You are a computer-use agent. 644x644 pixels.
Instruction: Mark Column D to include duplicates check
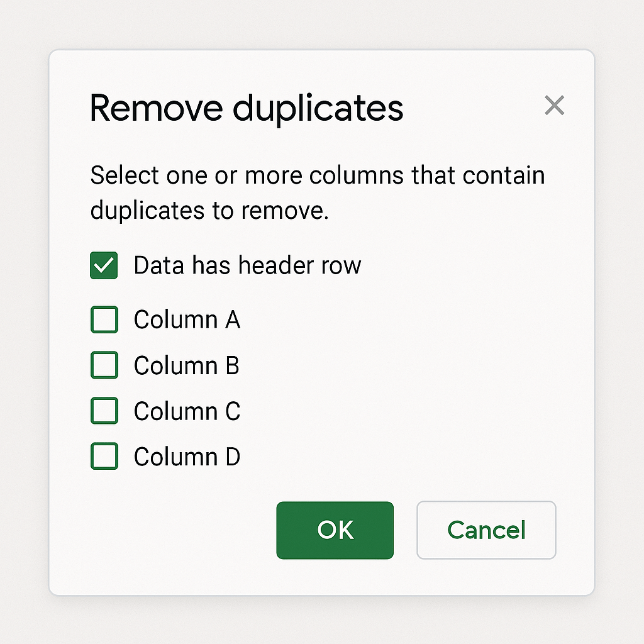click(x=104, y=457)
